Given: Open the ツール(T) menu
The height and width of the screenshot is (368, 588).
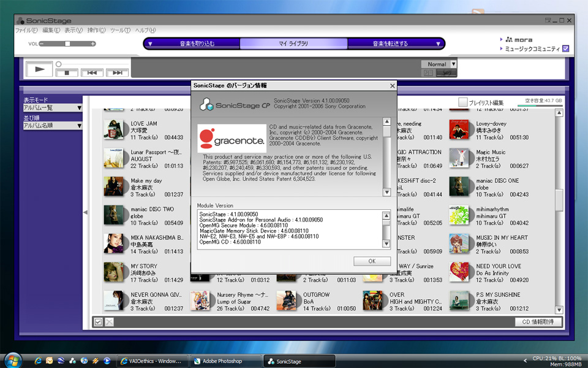Looking at the screenshot, I should point(121,30).
